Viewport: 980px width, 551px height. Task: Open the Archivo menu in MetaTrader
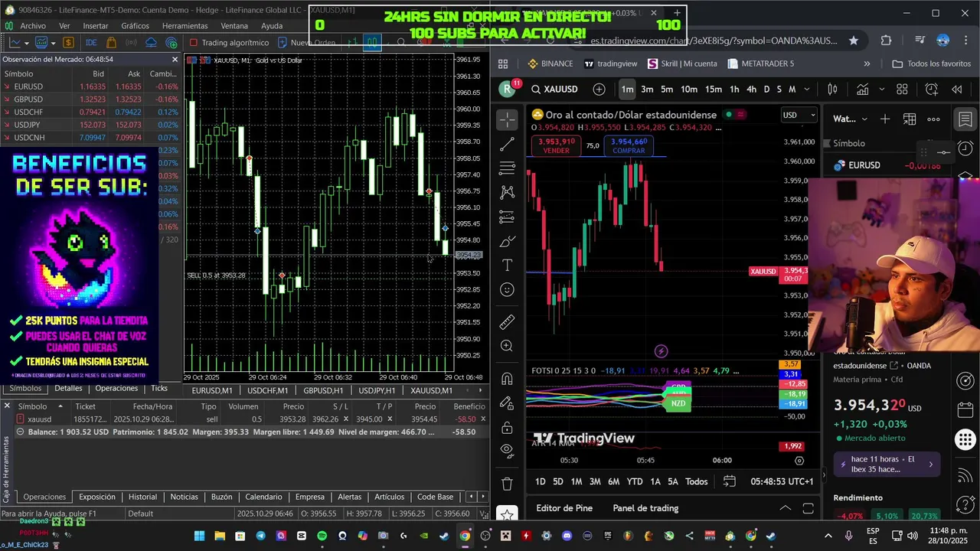33,25
